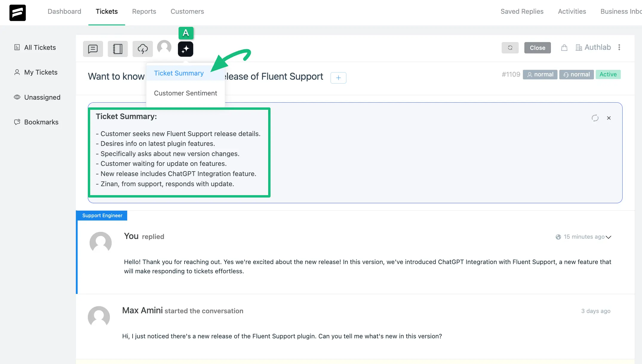Click the agent priority normal headset badge

[x=576, y=74]
